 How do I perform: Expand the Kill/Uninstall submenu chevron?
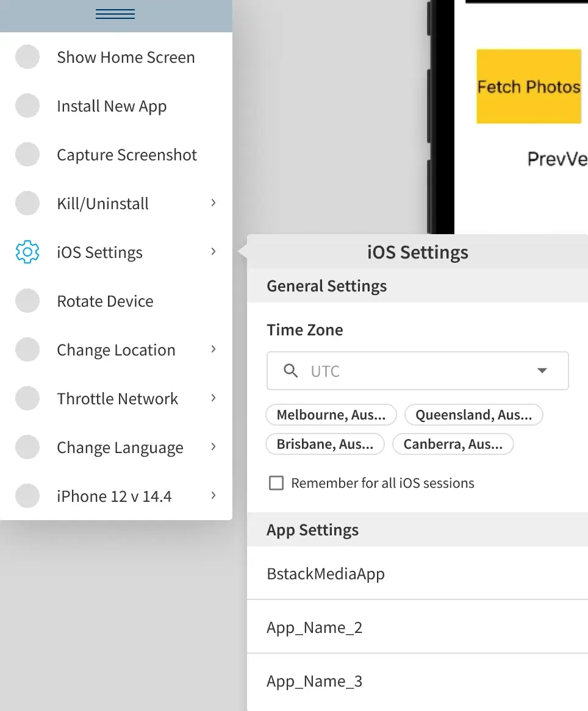click(213, 203)
